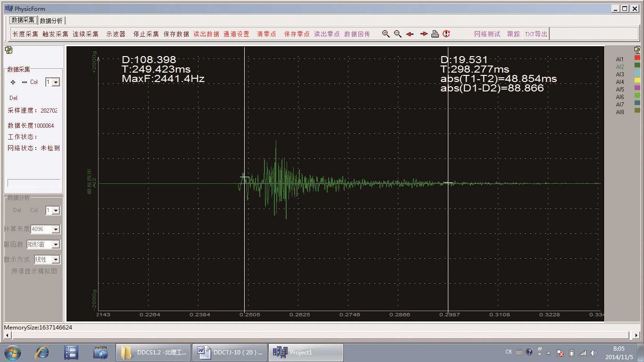
Task: Click the zoom out magnifier icon
Action: tap(397, 34)
